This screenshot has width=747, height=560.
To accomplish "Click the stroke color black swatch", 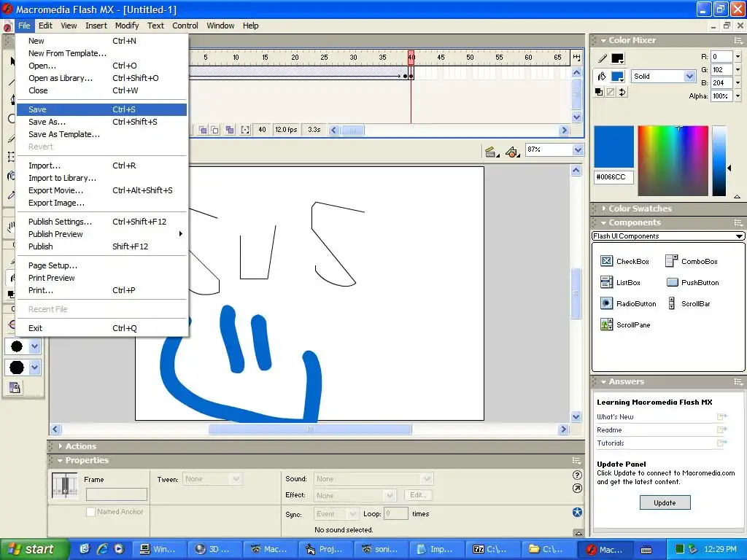I will 617,58.
